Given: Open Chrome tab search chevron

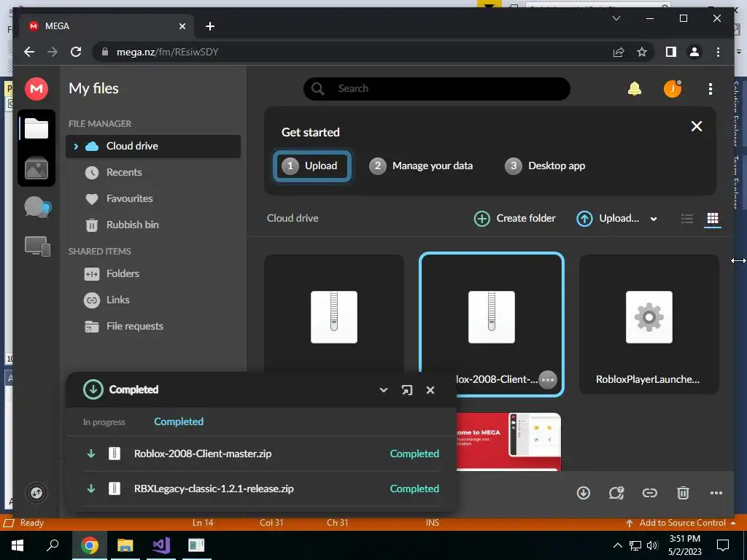Looking at the screenshot, I should pos(616,18).
